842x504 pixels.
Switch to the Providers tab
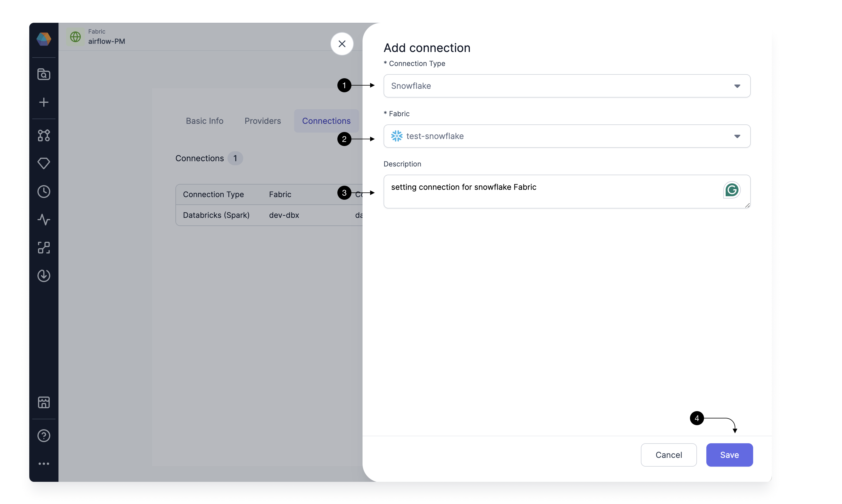[263, 121]
